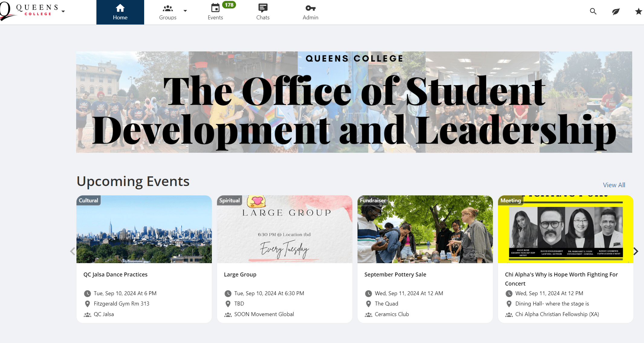Viewport: 644px width, 343px height.
Task: Click group icon beside Ceramics Club
Action: click(x=368, y=315)
